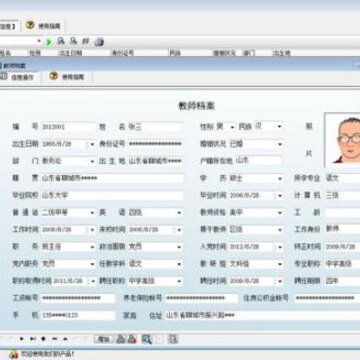The height and width of the screenshot is (360, 360).
Task: Open 使用指南 tab in the 教师档案 window
Action: (x=67, y=77)
